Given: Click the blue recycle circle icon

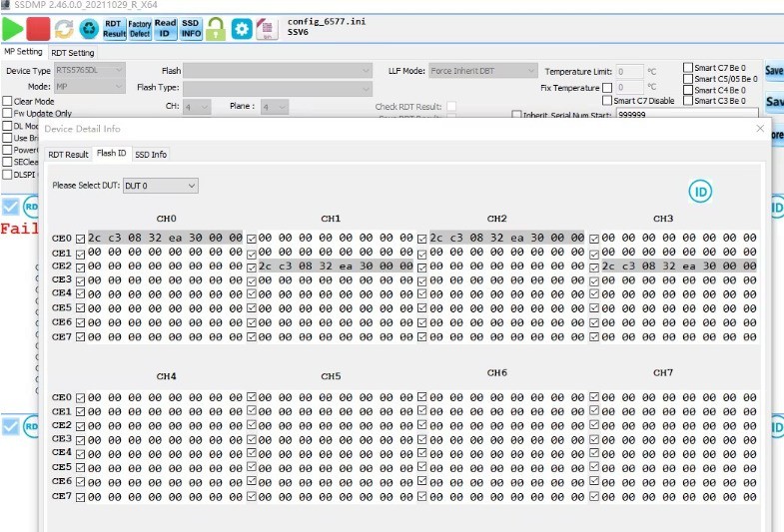Looking at the screenshot, I should (89, 29).
